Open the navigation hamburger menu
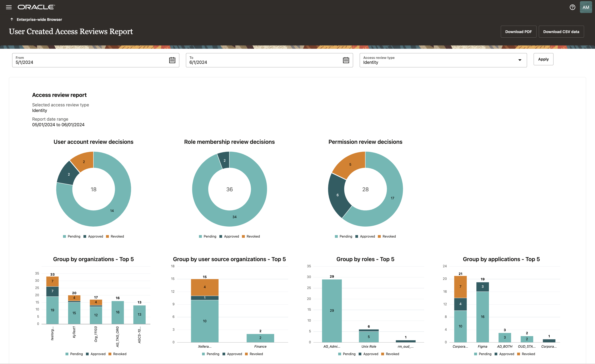 point(9,7)
